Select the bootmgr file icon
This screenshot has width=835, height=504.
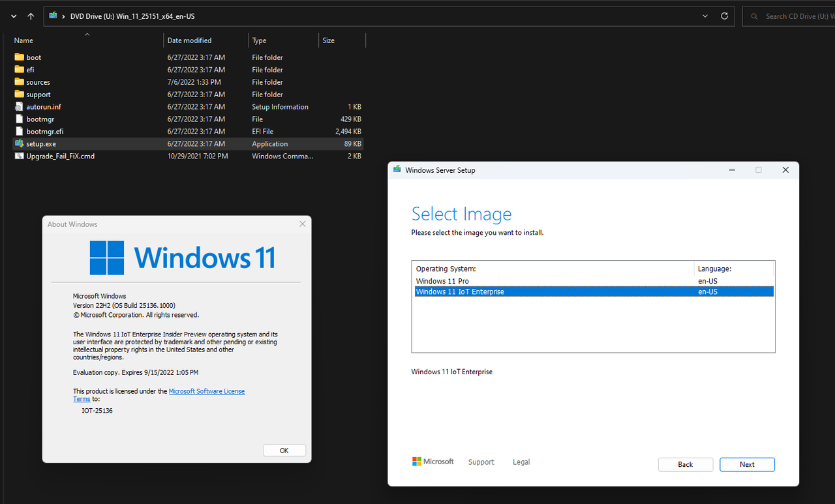tap(19, 119)
